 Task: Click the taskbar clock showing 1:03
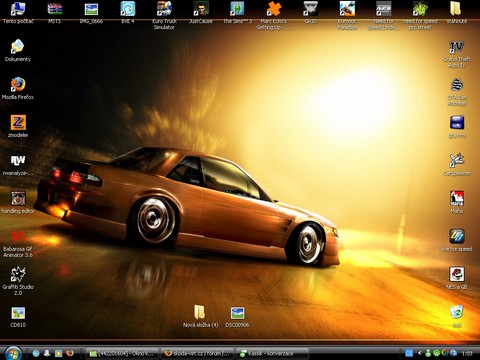point(467,353)
